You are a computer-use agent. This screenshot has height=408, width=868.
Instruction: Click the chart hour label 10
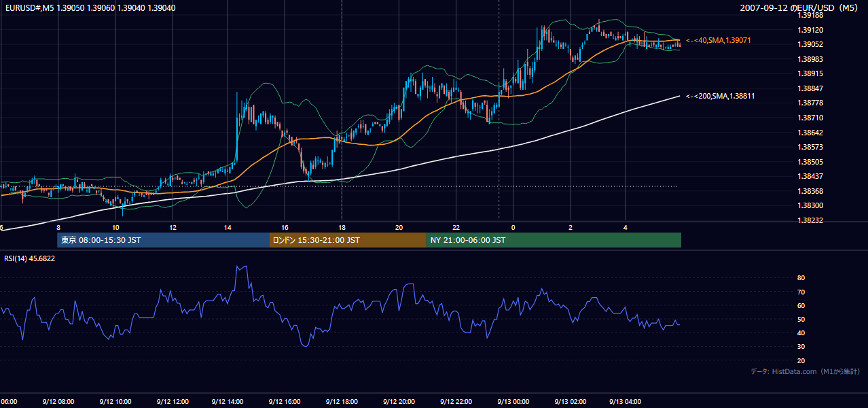coord(115,228)
